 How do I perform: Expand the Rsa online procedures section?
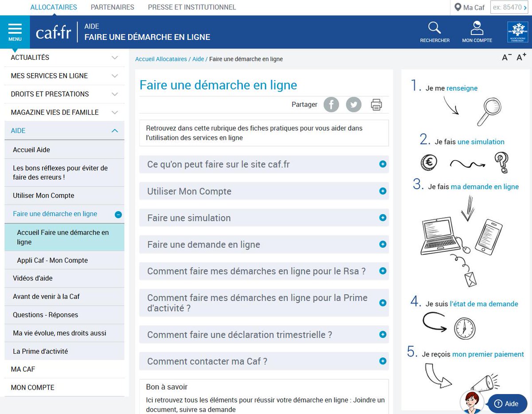pyautogui.click(x=264, y=271)
